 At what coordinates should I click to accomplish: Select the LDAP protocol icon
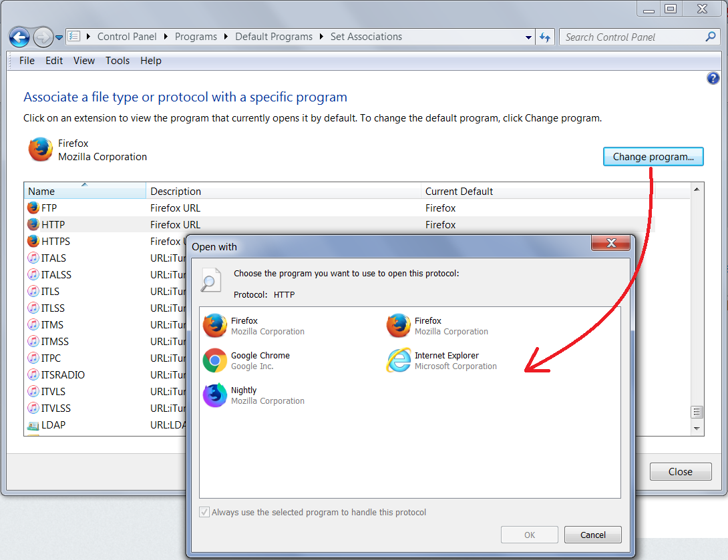click(x=33, y=425)
